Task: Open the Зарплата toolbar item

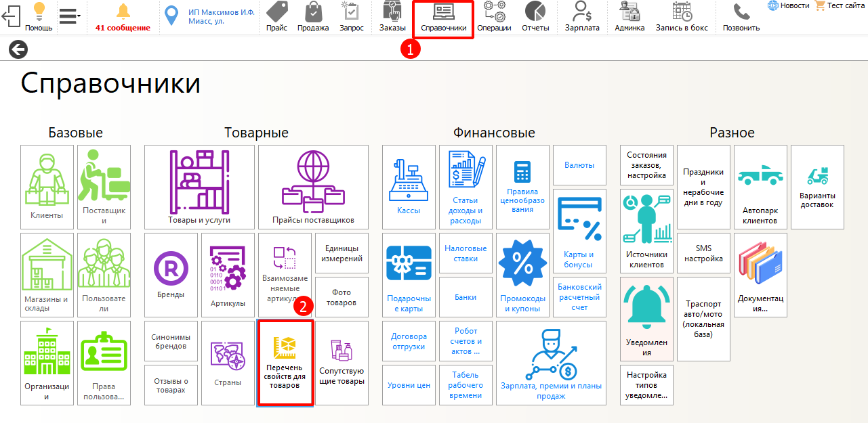Action: tap(582, 17)
